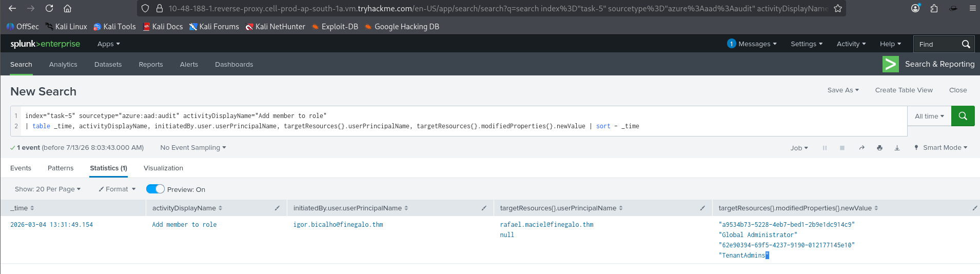Stop the search job
This screenshot has height=274, width=980.
pyautogui.click(x=842, y=148)
